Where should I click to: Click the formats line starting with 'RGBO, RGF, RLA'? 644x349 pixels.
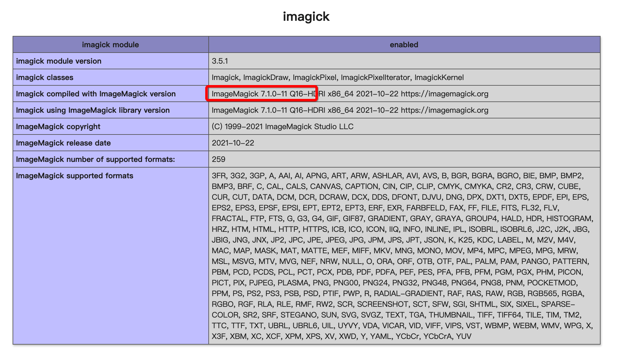click(x=393, y=304)
